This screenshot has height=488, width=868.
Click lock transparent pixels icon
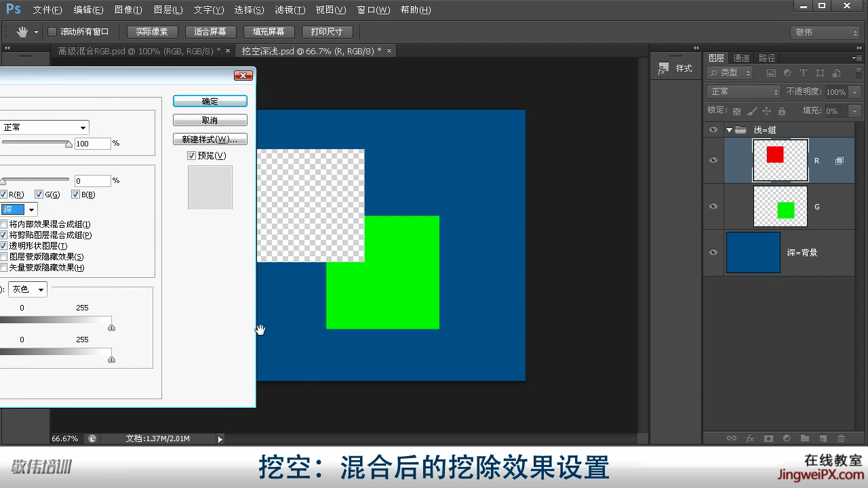[737, 111]
